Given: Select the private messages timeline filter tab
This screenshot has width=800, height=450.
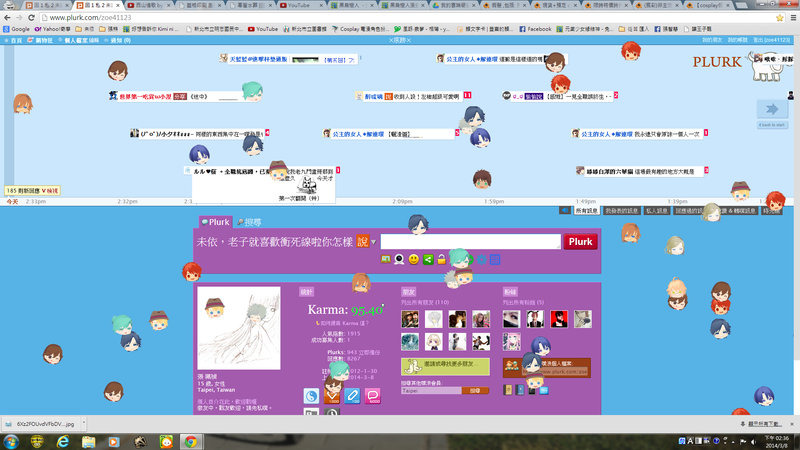Looking at the screenshot, I should tap(657, 210).
